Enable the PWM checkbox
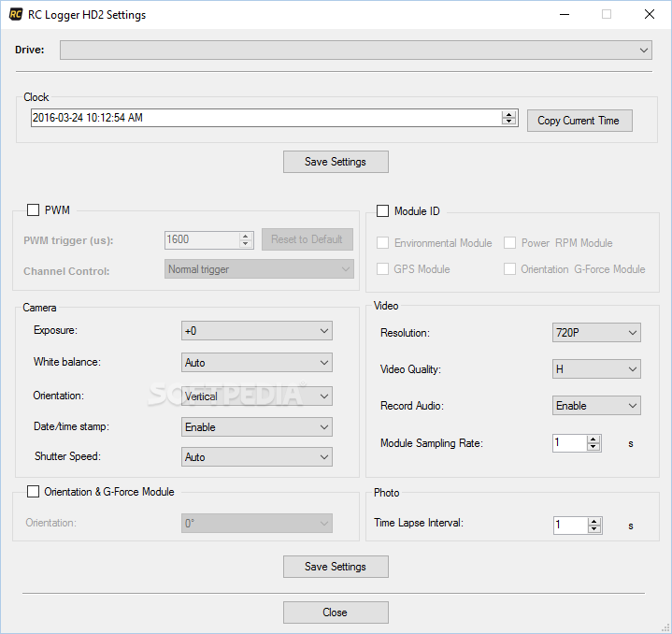672x634 pixels. tap(33, 210)
